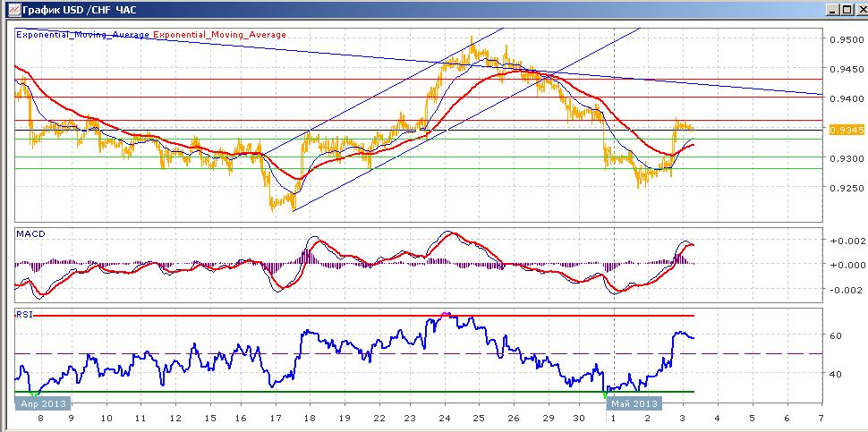This screenshot has width=868, height=432.
Task: Click date 30 on the time axis
Action: tap(580, 419)
